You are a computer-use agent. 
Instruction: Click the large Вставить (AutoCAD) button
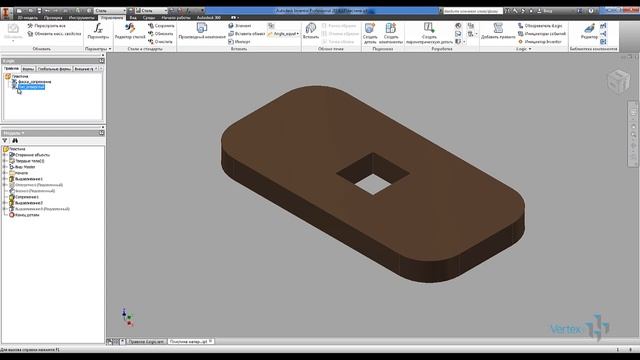(x=311, y=31)
